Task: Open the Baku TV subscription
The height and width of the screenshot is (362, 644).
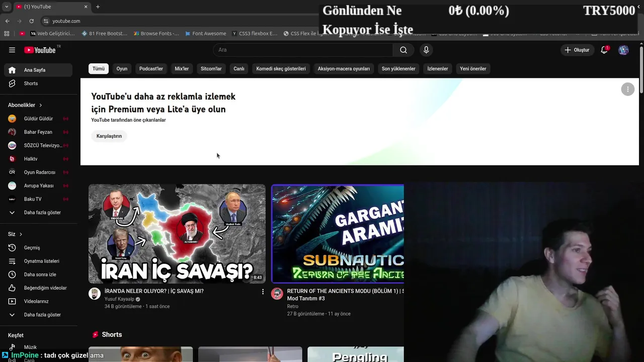Action: (38, 199)
